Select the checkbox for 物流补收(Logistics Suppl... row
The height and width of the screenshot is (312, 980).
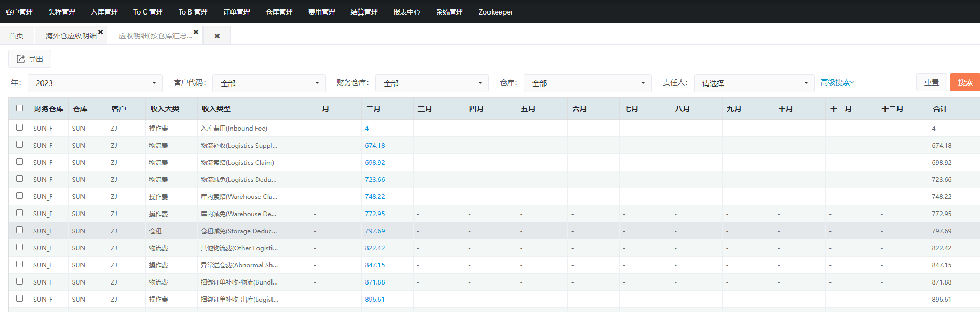click(x=19, y=145)
